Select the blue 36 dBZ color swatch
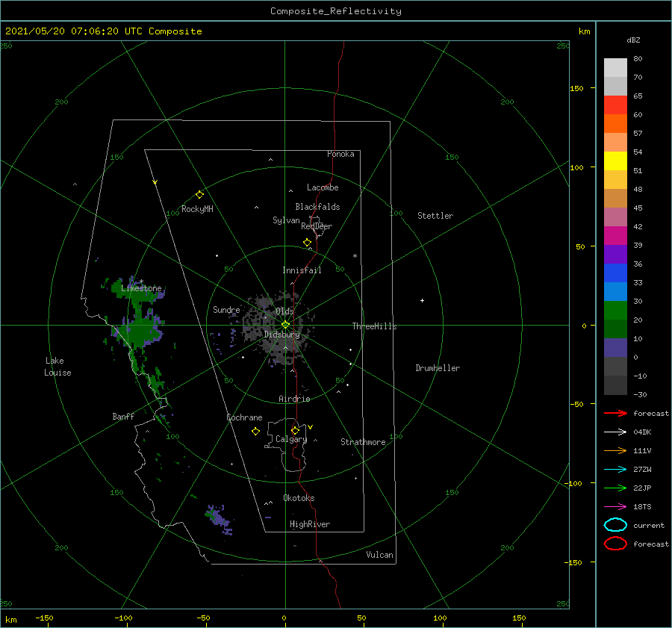The height and width of the screenshot is (628, 672). (615, 273)
